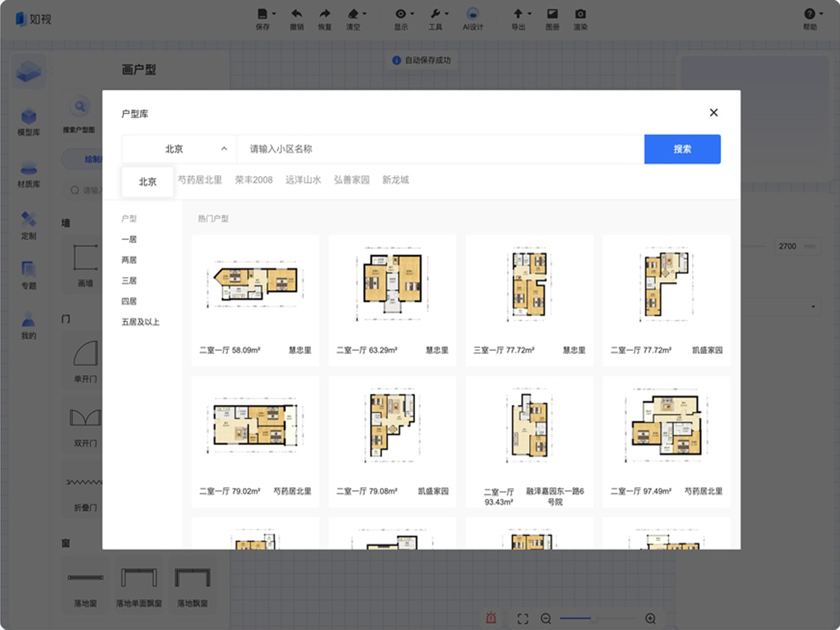Viewport: 840px width, 630px height.
Task: Filter by one-bedroom layout type
Action: pos(129,239)
